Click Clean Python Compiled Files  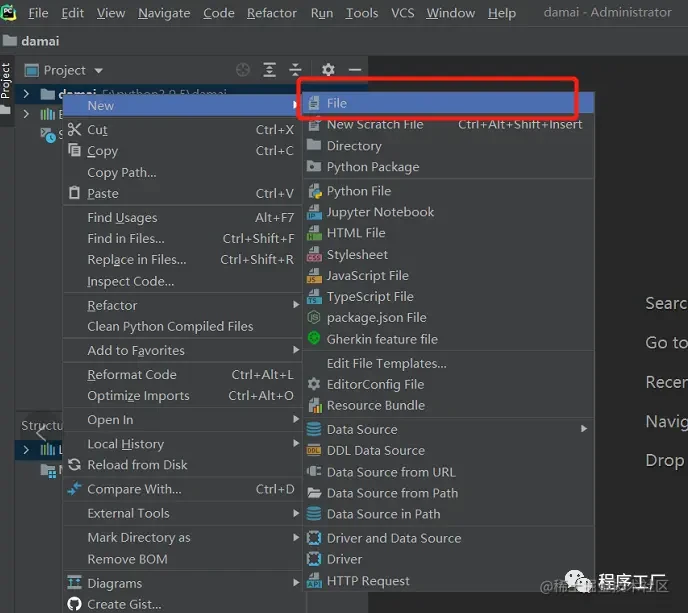(x=183, y=326)
